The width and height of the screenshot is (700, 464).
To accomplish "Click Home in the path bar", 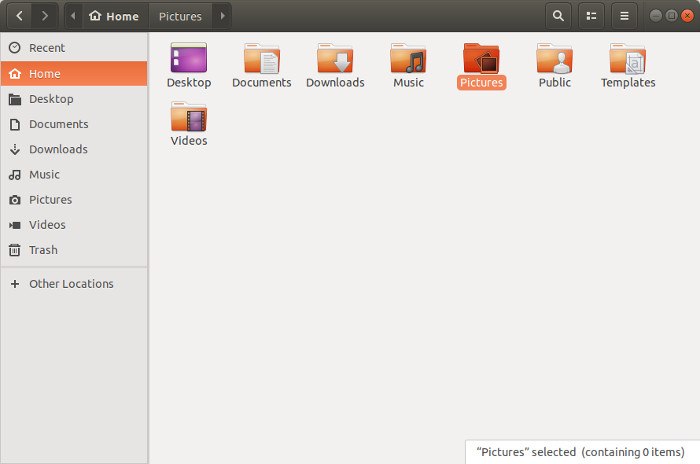I will [114, 16].
